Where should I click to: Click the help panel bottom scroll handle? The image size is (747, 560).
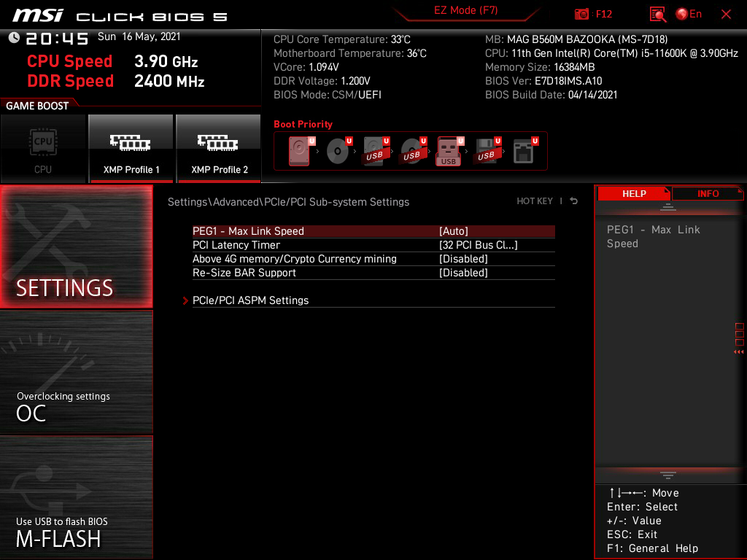668,475
